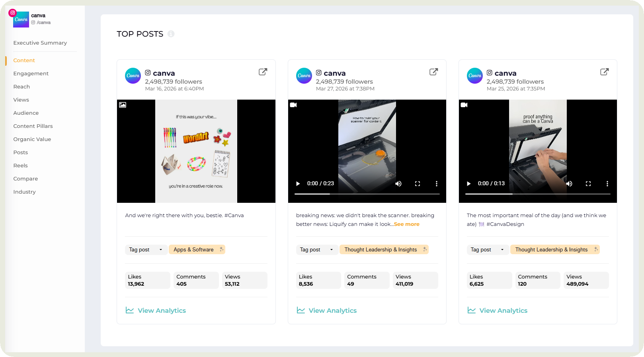Go to Engagement section

(x=31, y=73)
